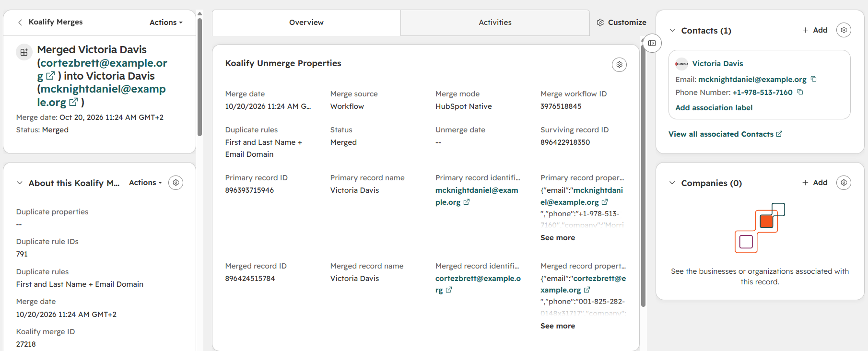The image size is (868, 351).
Task: Switch to the Activities tab
Action: 495,23
